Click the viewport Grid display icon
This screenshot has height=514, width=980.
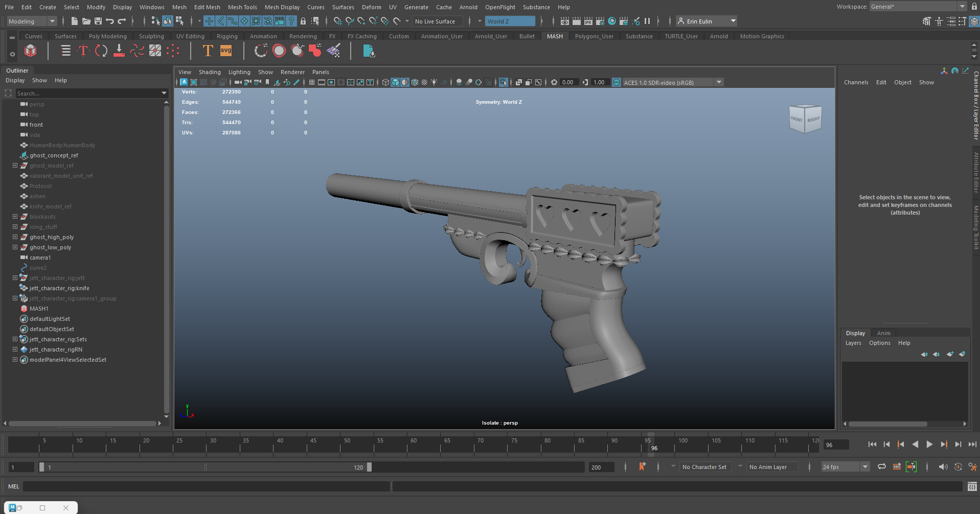312,82
